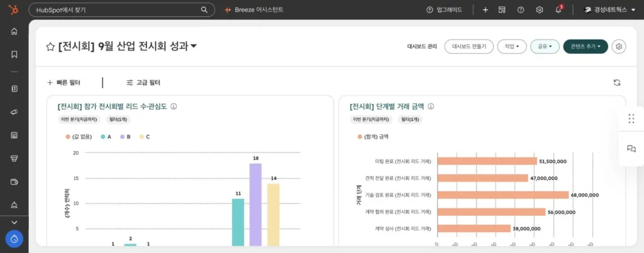Click info icon next to 단계별 거래 금액

[431, 107]
